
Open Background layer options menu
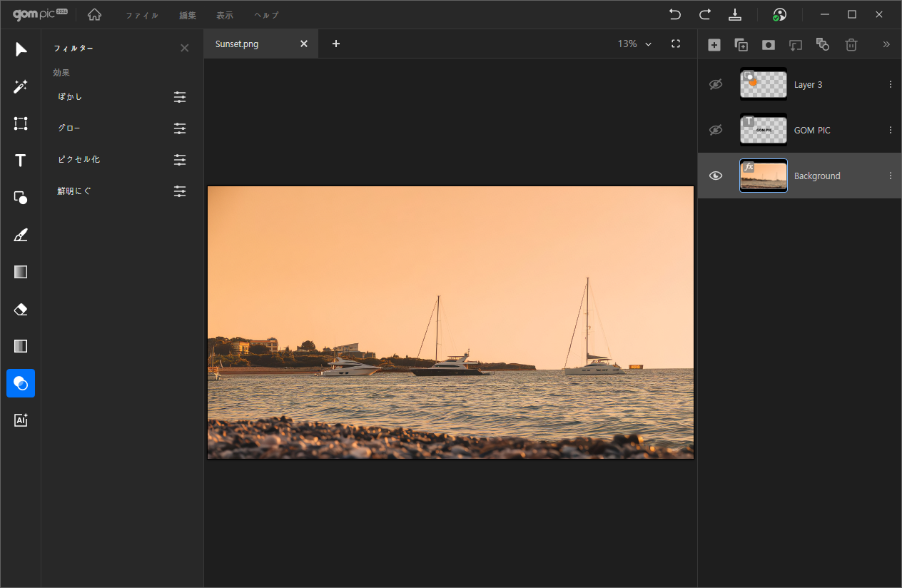(890, 176)
